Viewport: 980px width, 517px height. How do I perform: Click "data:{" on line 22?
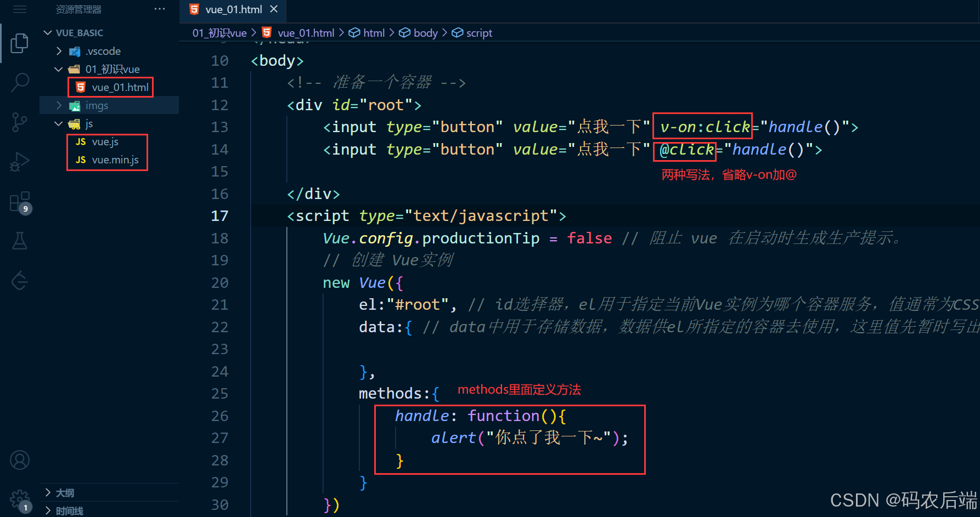point(386,327)
